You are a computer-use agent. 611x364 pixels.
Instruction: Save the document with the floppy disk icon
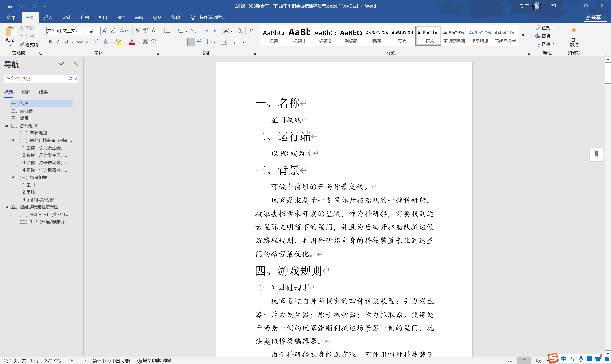(10, 6)
